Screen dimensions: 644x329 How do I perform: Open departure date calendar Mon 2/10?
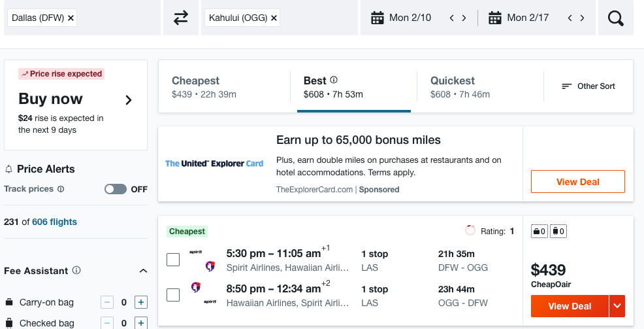coord(401,18)
